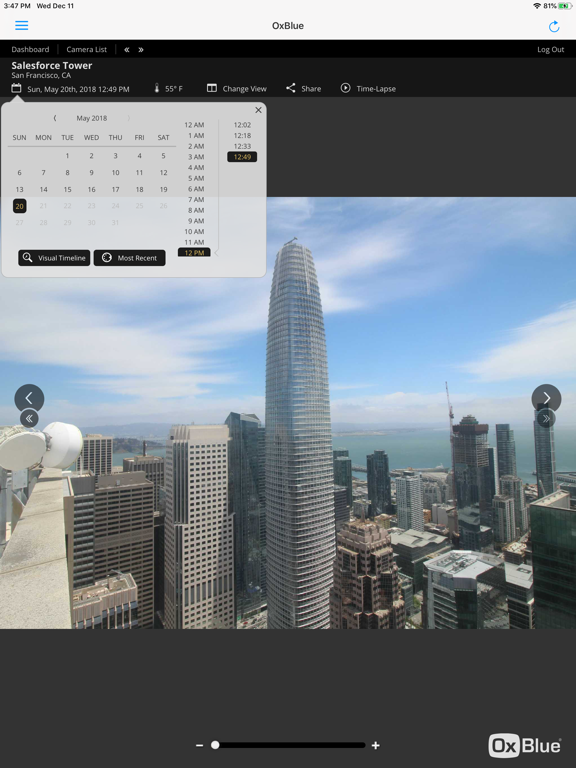Open the Visual Timeline
The height and width of the screenshot is (768, 576).
coord(54,258)
